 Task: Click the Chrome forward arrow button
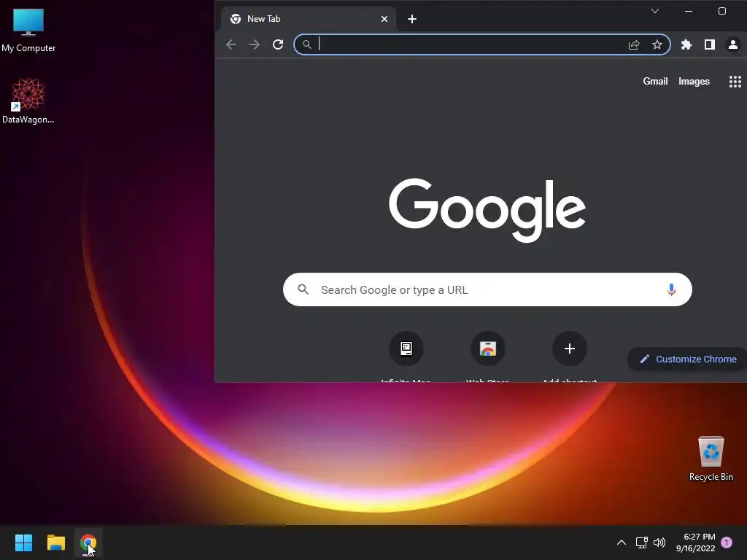coord(255,44)
